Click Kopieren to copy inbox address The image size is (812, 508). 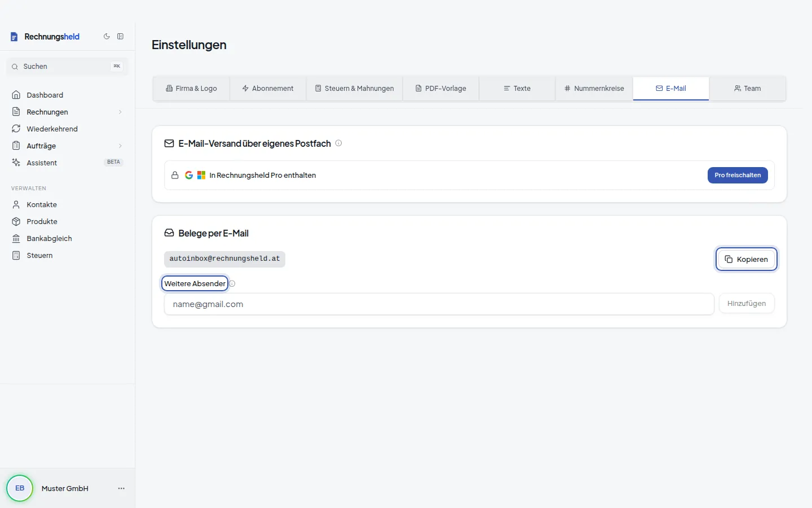click(x=747, y=260)
